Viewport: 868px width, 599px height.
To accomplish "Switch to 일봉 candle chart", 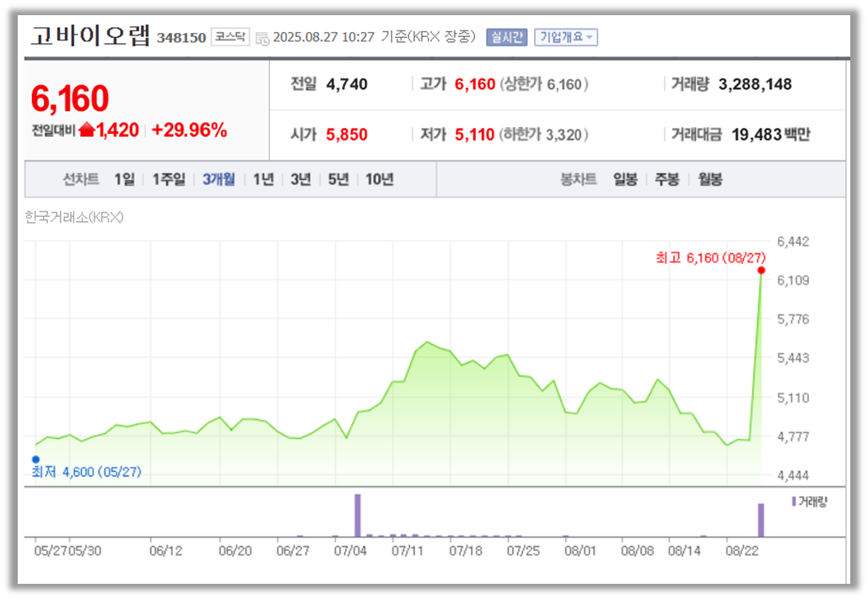I will pos(626,180).
